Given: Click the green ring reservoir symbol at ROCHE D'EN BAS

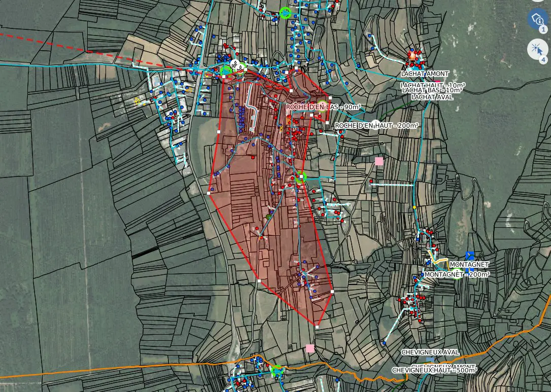Looking at the screenshot, I should tap(322, 106).
